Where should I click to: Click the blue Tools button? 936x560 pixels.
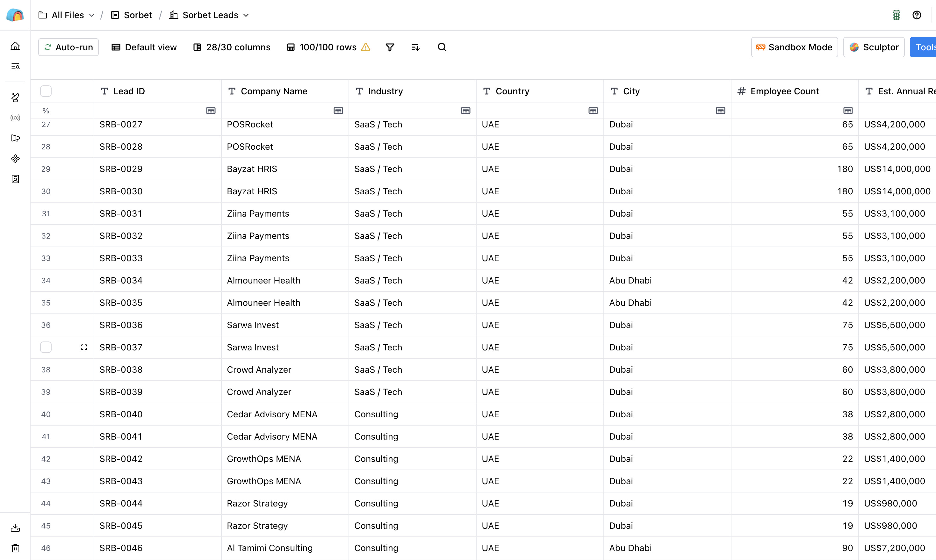[923, 47]
